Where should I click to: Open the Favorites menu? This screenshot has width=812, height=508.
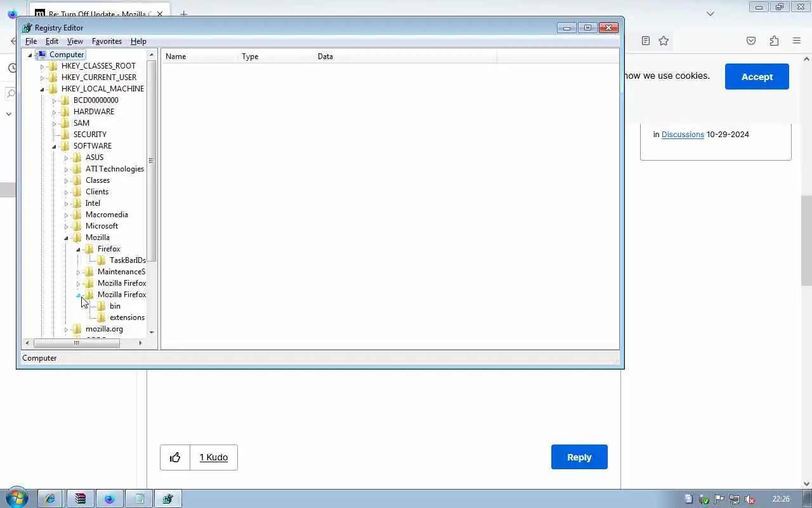point(107,41)
